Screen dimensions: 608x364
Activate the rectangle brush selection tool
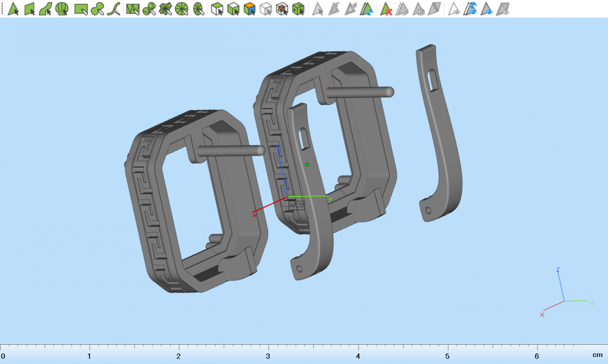(x=81, y=9)
